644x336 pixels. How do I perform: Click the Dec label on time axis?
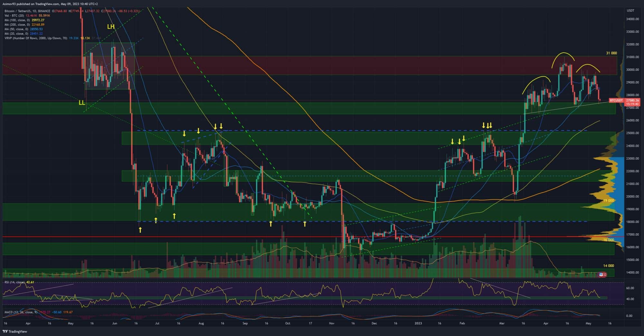374,323
